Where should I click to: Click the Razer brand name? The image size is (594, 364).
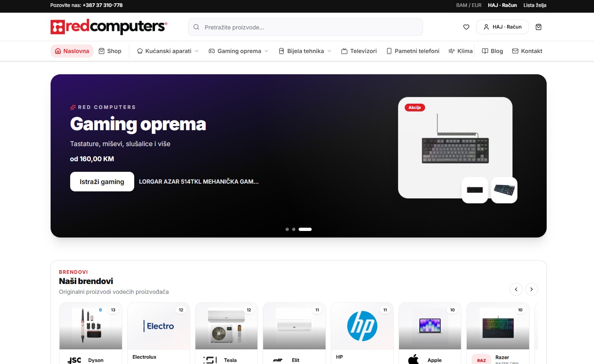pyautogui.click(x=502, y=357)
